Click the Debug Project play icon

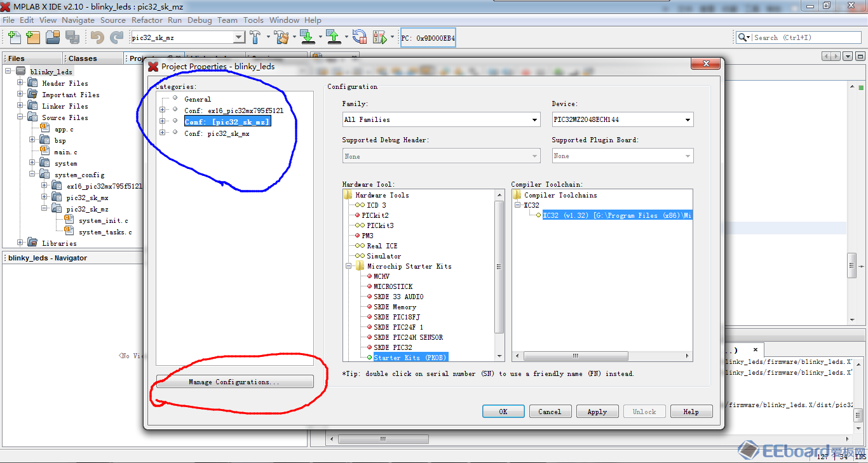coord(379,37)
